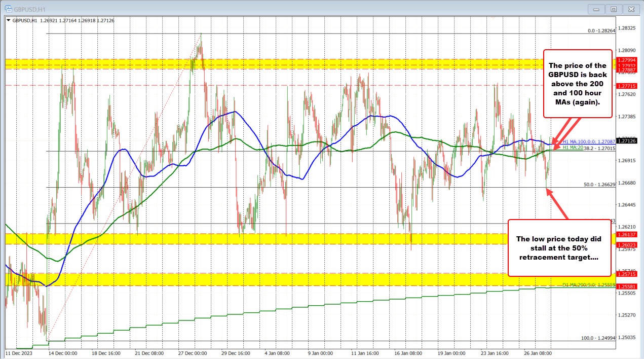Click the current price tag 1.27126

tap(628, 142)
